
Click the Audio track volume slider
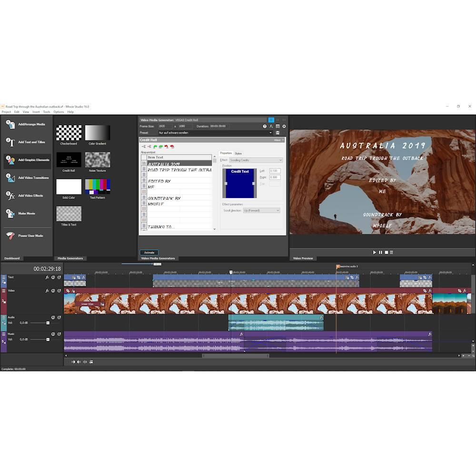[48, 323]
